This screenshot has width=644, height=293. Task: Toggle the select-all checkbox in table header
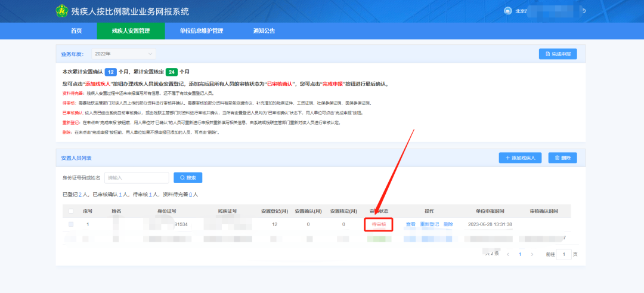72,211
